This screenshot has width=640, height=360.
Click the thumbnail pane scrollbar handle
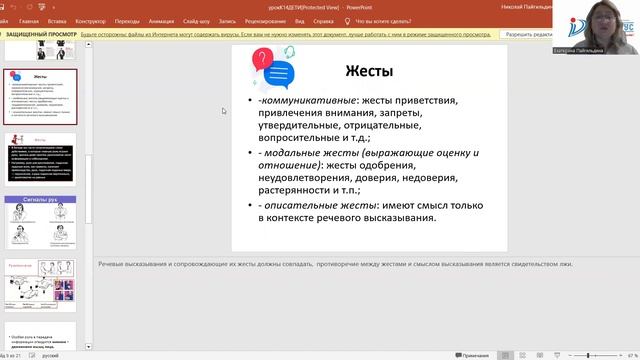tap(89, 189)
